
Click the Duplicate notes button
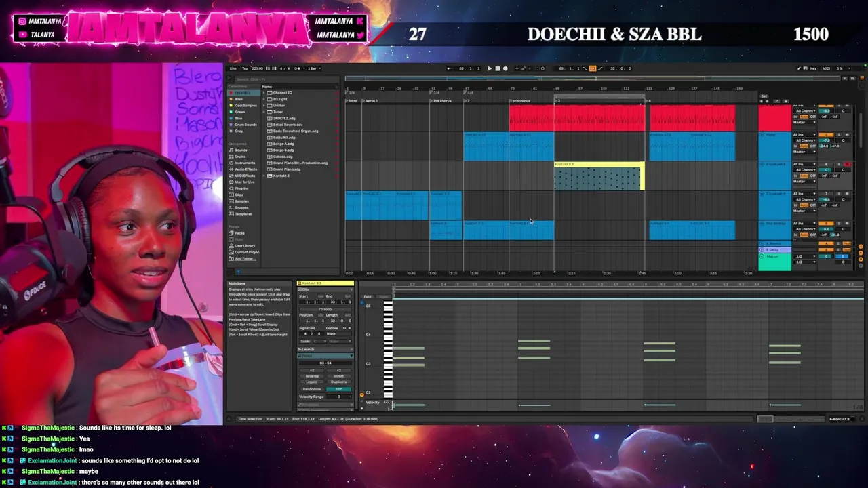click(x=339, y=382)
